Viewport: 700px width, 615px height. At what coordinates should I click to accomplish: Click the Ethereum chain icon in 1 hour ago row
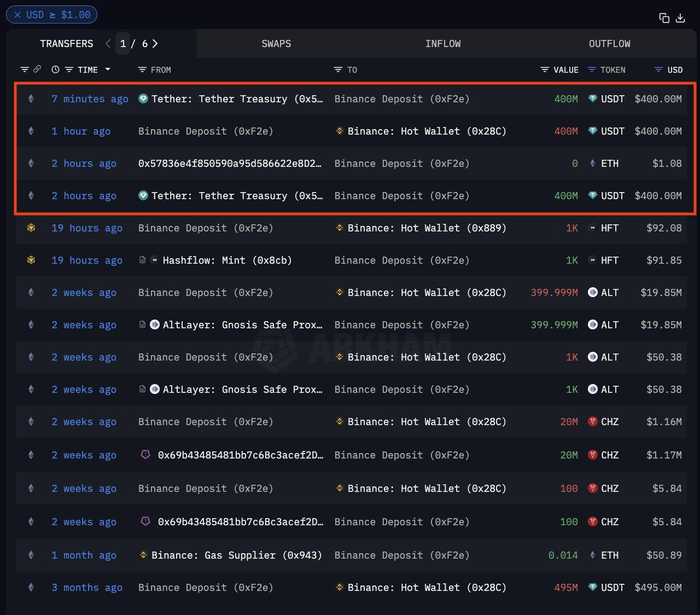click(31, 131)
